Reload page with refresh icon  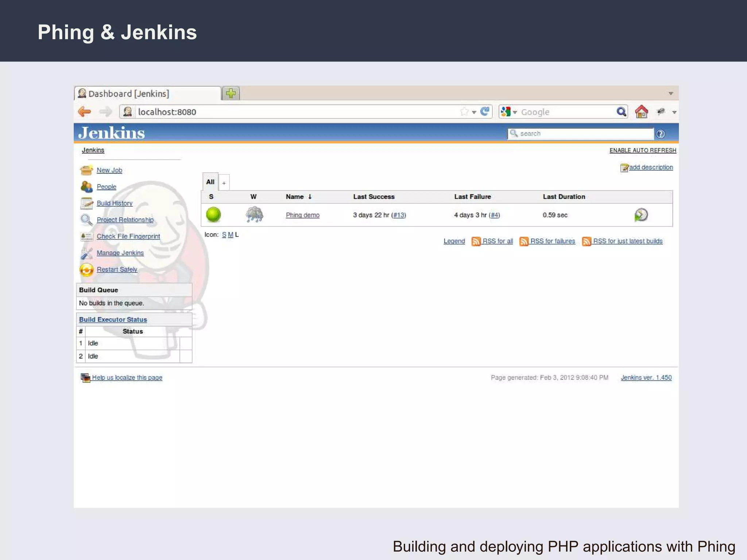(485, 112)
